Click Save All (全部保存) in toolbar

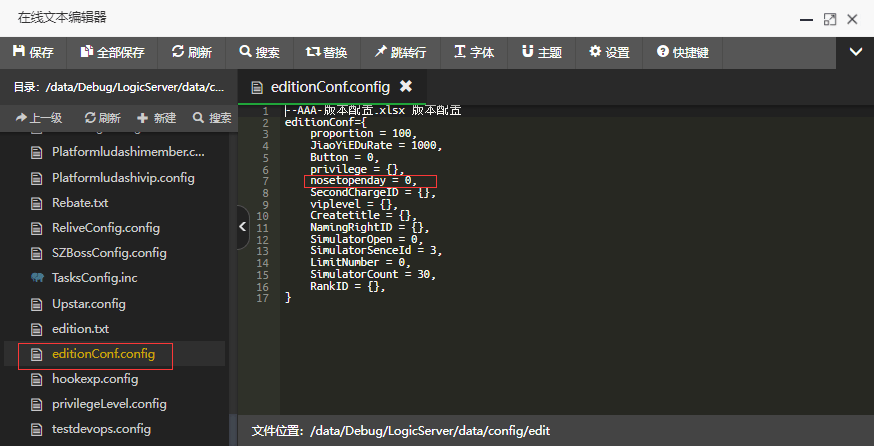coord(112,52)
